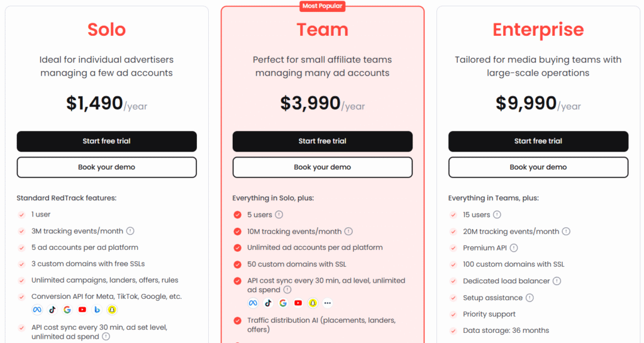The height and width of the screenshot is (343, 644).
Task: Book your demo for Solo plan
Action: (107, 167)
